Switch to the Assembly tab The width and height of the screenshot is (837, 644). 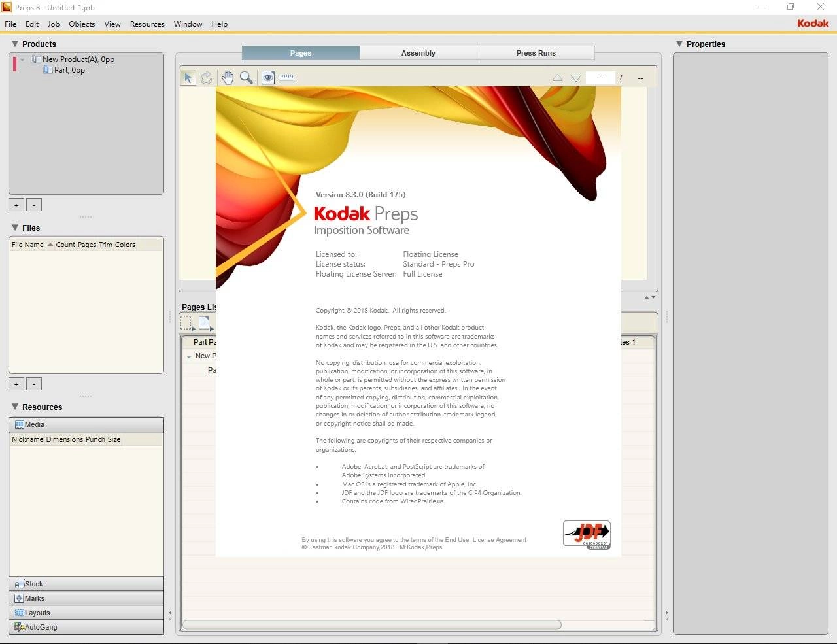click(418, 53)
